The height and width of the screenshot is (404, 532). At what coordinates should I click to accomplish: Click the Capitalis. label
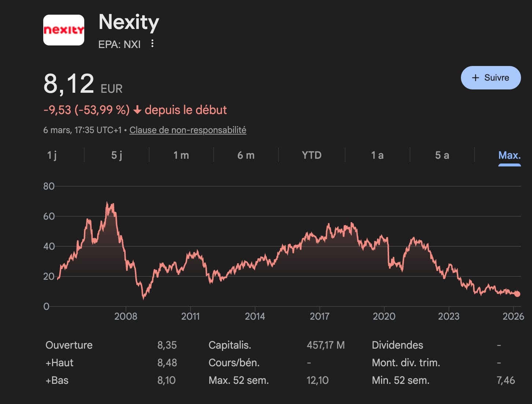[x=230, y=345]
